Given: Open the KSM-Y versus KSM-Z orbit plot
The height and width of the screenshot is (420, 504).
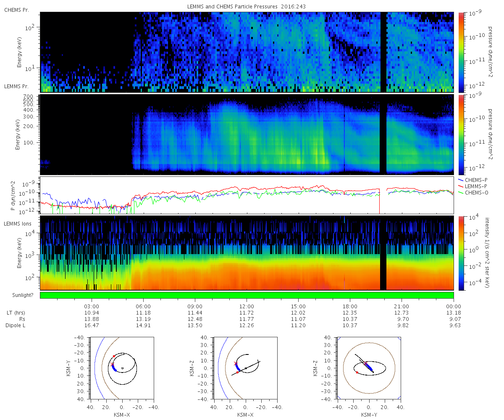Looking at the screenshot, I should (369, 367).
